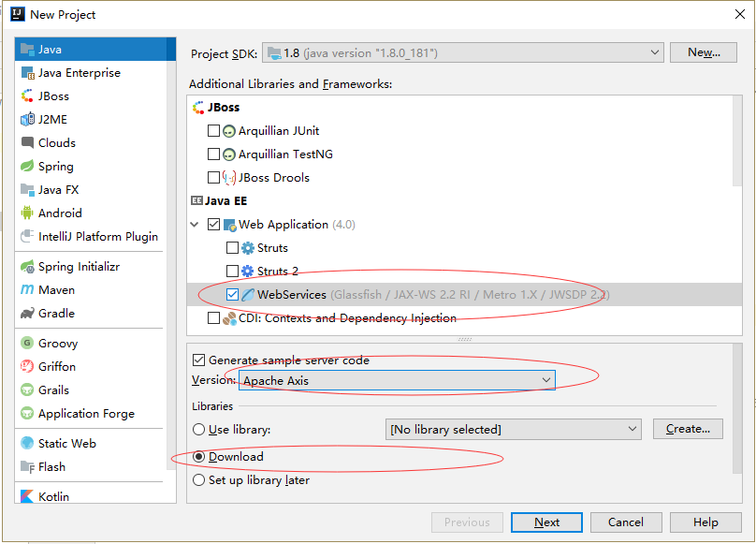The height and width of the screenshot is (544, 756).
Task: Click the frameworks list vertical scrollbar
Action: (x=736, y=141)
